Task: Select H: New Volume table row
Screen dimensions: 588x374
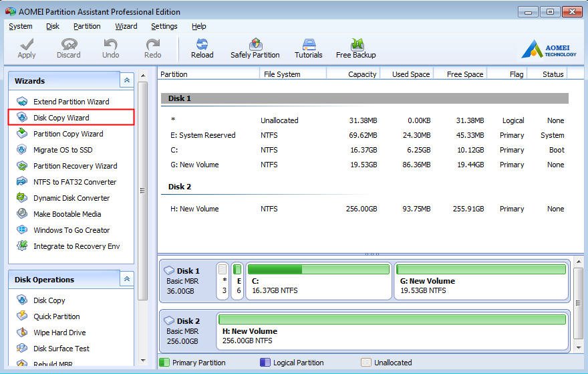Action: pyautogui.click(x=365, y=209)
